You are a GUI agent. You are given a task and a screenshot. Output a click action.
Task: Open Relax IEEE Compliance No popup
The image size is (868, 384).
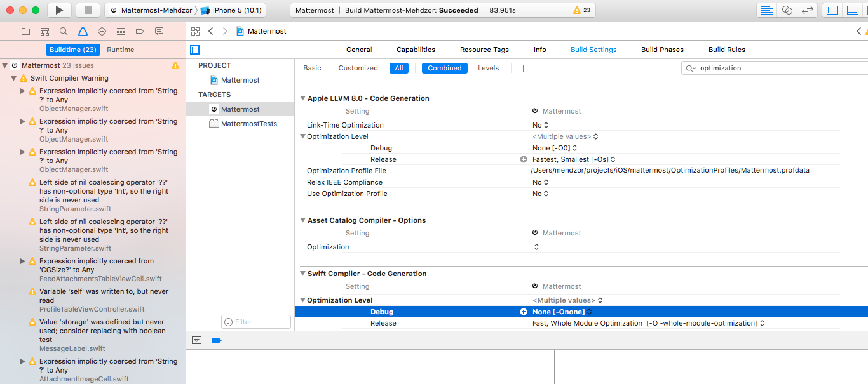pyautogui.click(x=541, y=182)
